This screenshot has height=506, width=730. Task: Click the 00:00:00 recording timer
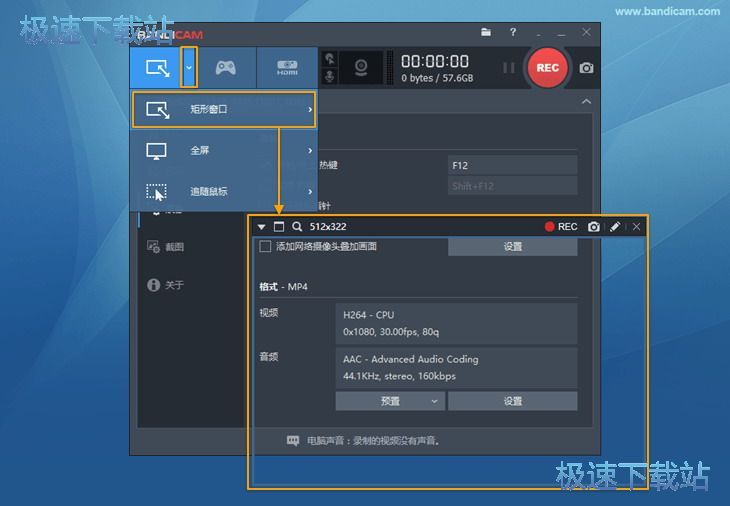click(x=435, y=61)
